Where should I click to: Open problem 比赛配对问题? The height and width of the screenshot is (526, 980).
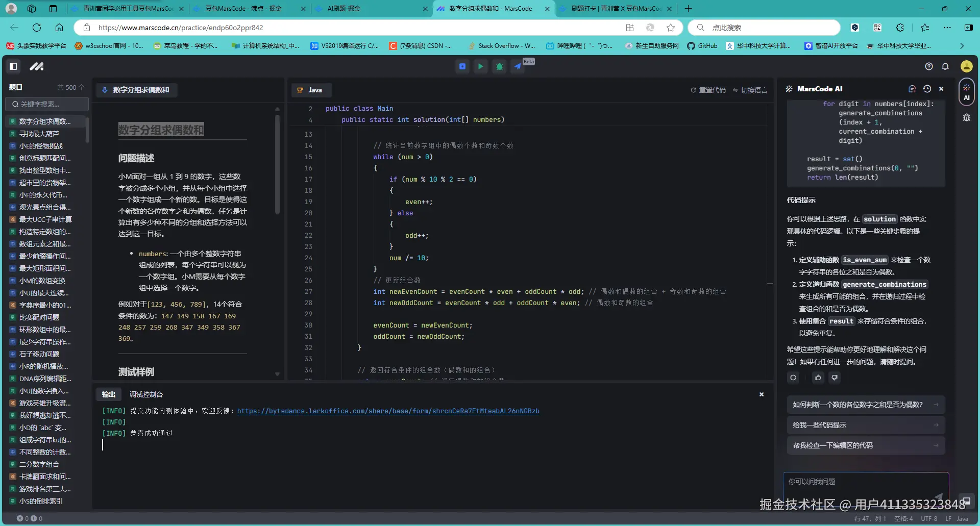click(39, 317)
